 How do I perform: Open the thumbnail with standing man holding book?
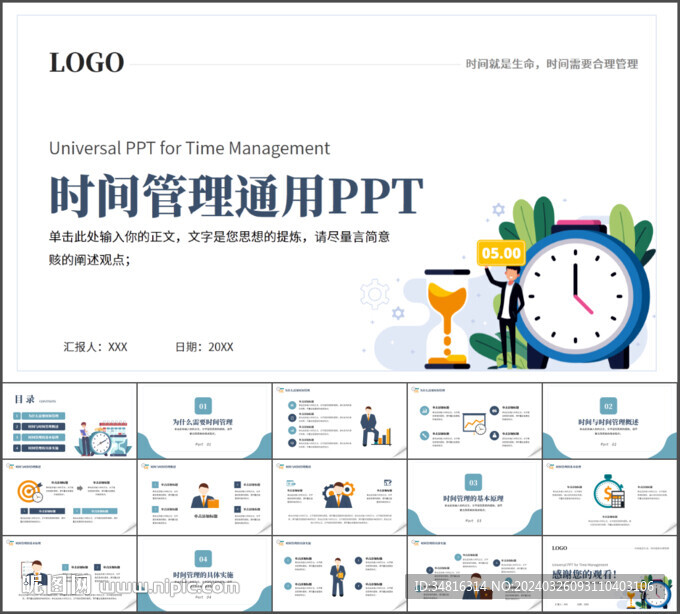(340, 574)
